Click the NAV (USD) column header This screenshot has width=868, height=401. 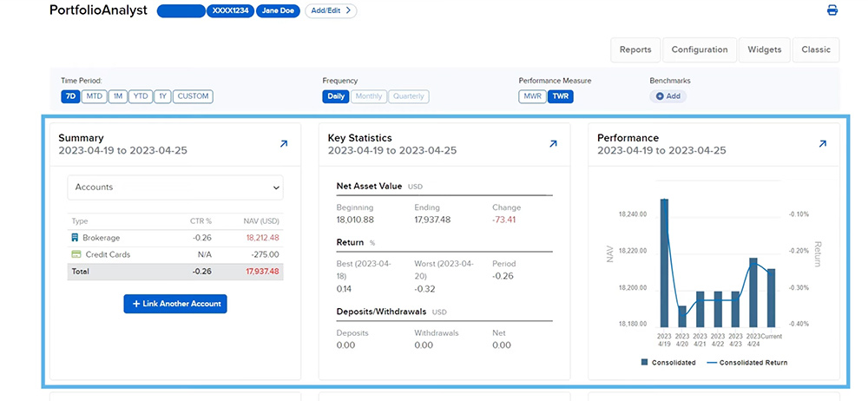[260, 221]
